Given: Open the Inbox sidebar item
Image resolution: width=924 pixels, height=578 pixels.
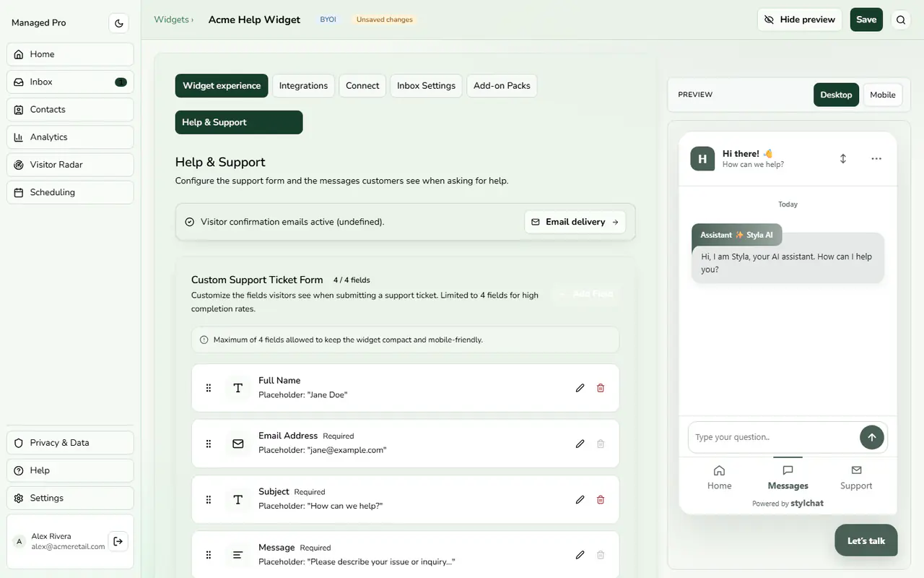Looking at the screenshot, I should [70, 82].
